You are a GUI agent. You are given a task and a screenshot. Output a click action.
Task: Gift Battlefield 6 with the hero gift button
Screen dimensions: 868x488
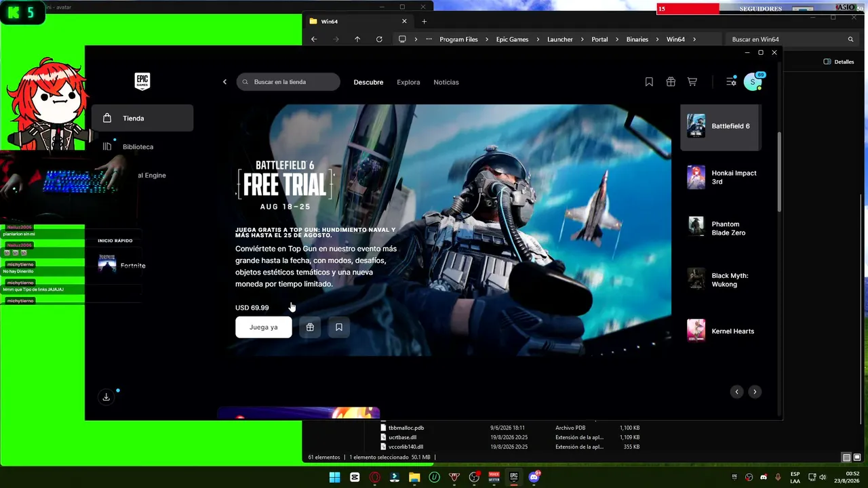click(x=310, y=327)
